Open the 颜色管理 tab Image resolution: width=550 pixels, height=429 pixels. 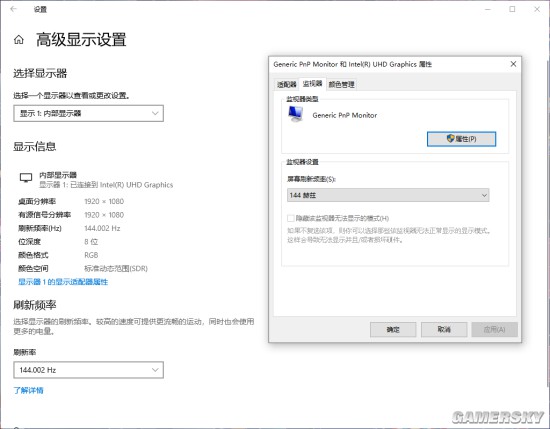[x=341, y=84]
